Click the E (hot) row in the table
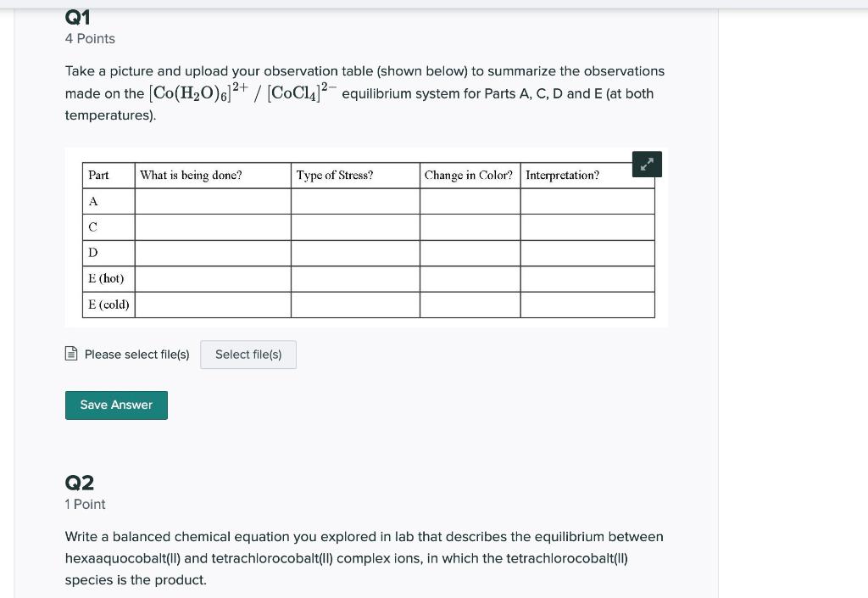Screen dimensions: 868x598 tap(107, 278)
